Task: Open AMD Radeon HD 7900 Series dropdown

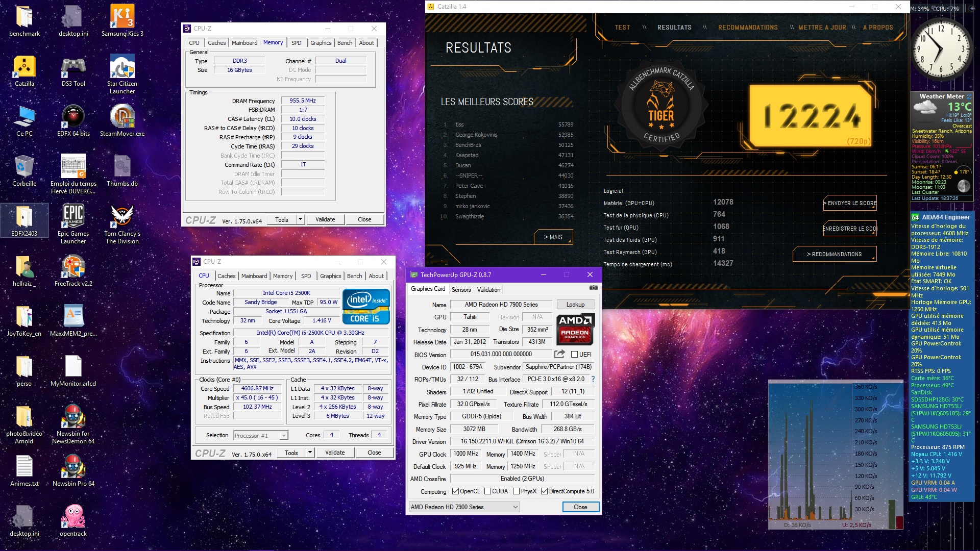Action: click(x=464, y=507)
